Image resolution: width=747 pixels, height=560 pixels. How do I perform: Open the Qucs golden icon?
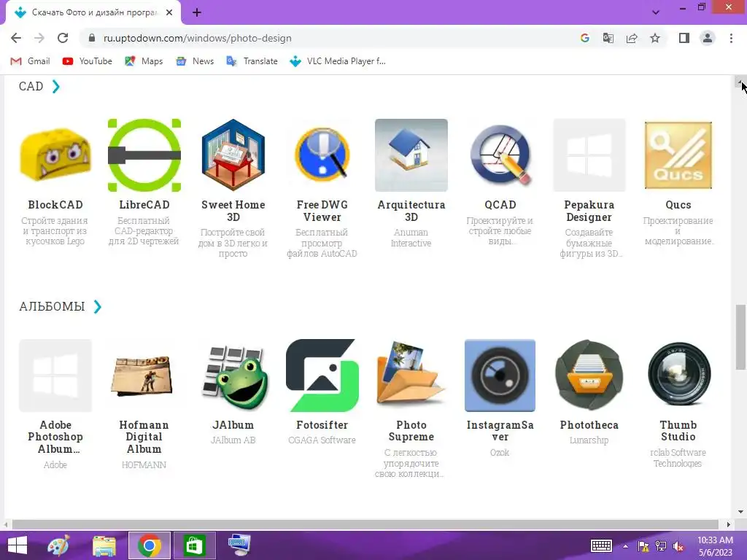(678, 155)
